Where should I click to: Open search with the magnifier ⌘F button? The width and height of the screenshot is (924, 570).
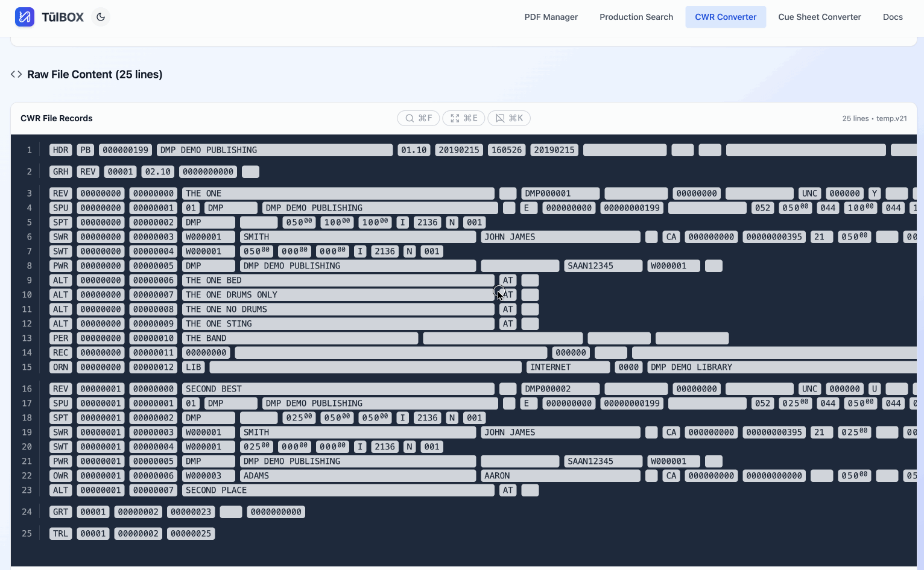click(419, 118)
